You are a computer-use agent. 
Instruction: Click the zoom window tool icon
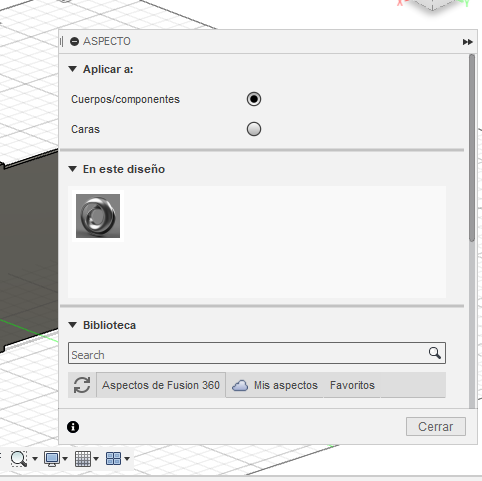(x=19, y=459)
